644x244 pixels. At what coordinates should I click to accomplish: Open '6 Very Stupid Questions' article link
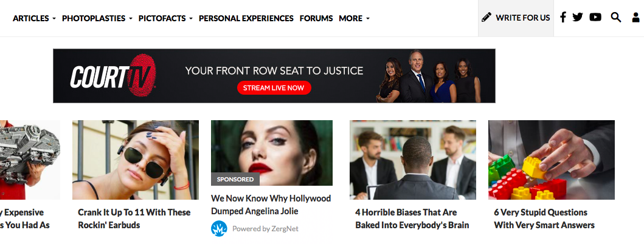544,219
